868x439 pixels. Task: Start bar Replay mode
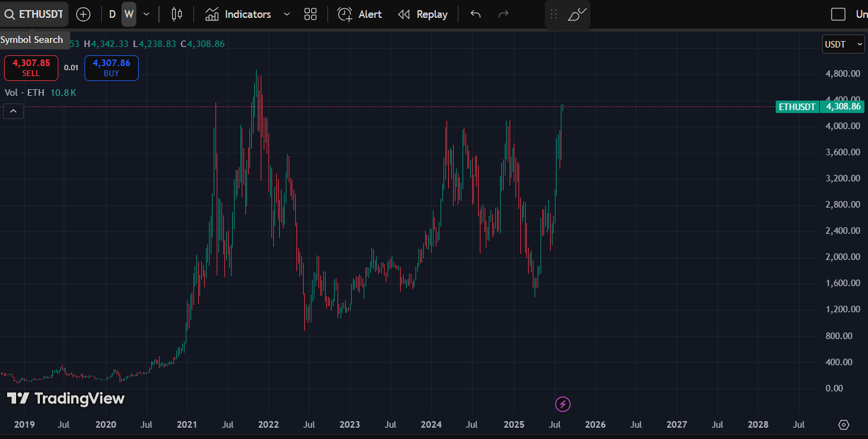tap(423, 14)
